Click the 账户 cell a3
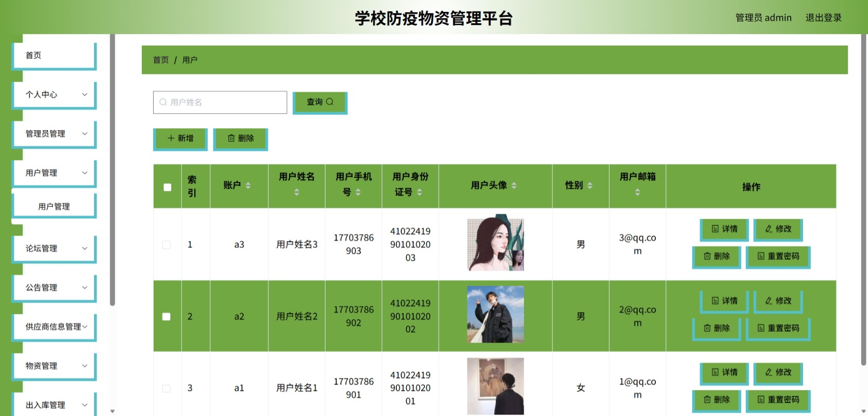This screenshot has width=868, height=416. click(239, 244)
